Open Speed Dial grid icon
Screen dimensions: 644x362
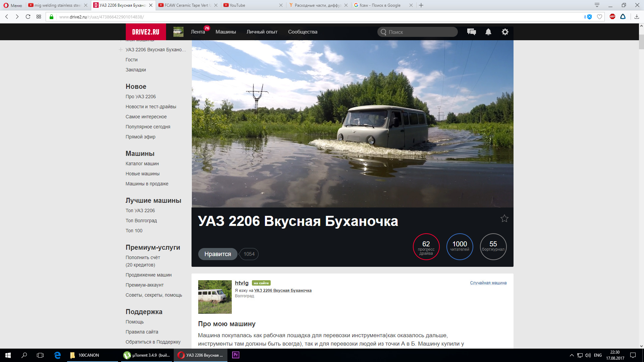pos(39,17)
